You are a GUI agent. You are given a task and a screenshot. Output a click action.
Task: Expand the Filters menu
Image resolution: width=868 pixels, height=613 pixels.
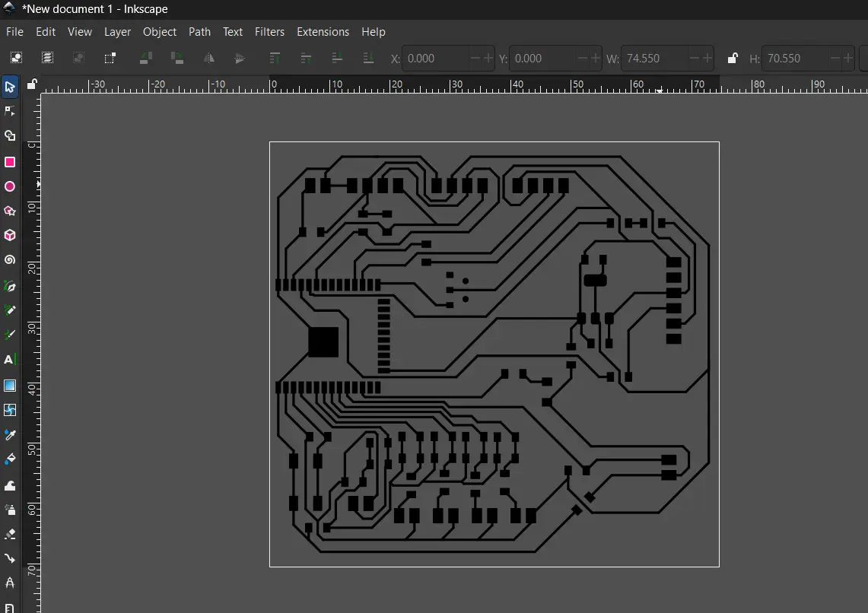pos(269,32)
